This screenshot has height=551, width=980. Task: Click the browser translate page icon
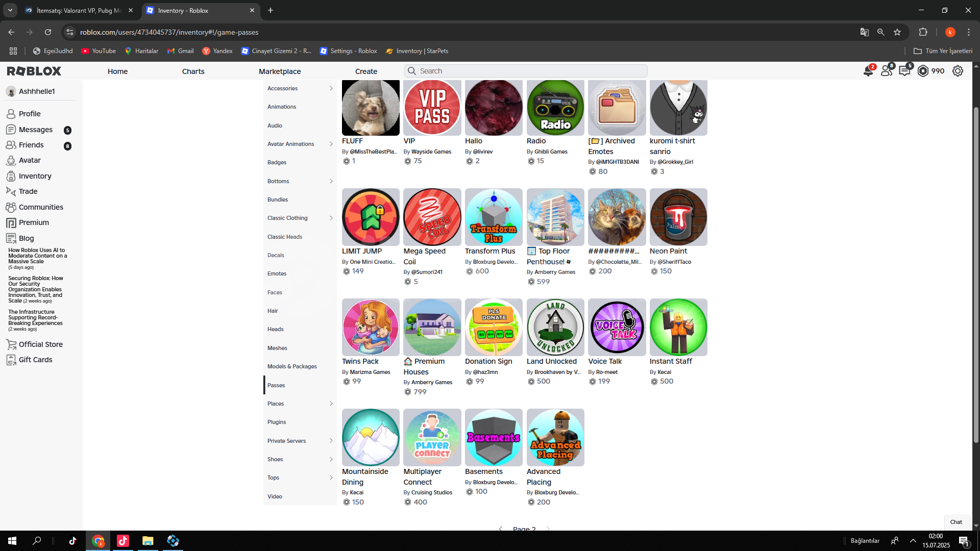coord(864,32)
